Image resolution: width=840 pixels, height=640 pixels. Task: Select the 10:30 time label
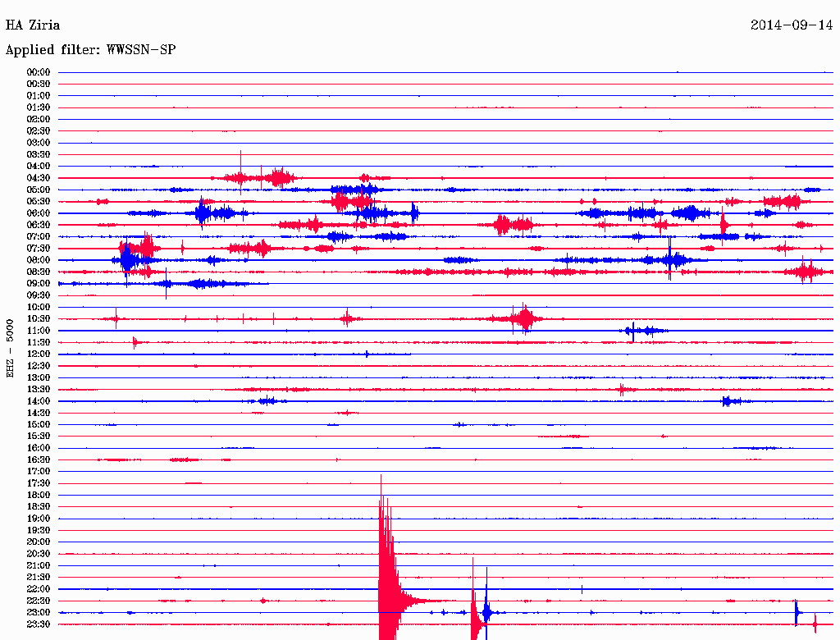[x=39, y=319]
